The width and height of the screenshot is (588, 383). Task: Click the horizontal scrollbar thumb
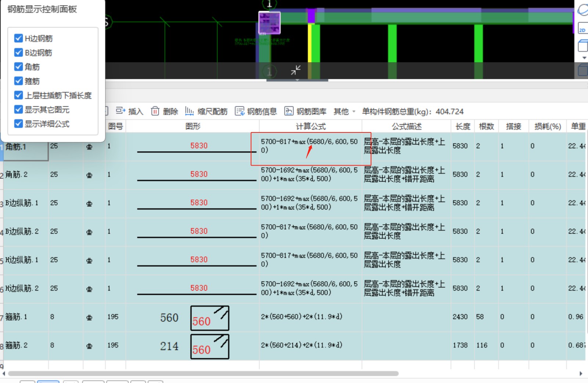203,373
